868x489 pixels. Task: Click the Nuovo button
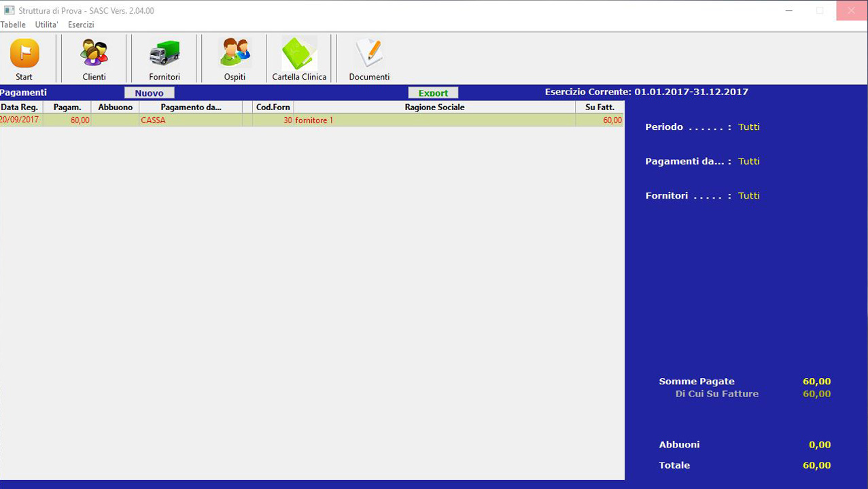coord(150,93)
